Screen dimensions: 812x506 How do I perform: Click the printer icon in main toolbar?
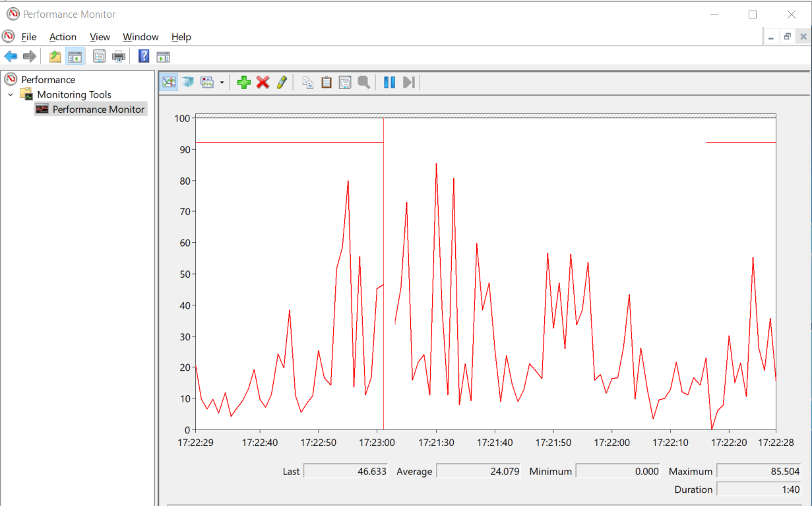[119, 57]
